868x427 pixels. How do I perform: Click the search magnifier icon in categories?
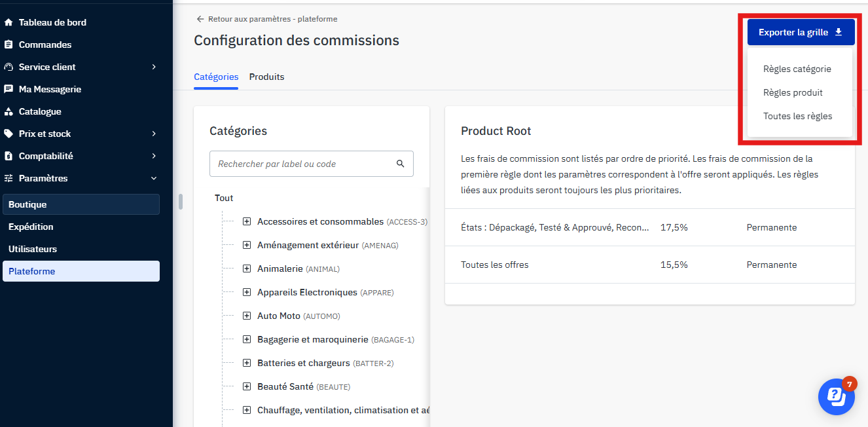point(401,164)
